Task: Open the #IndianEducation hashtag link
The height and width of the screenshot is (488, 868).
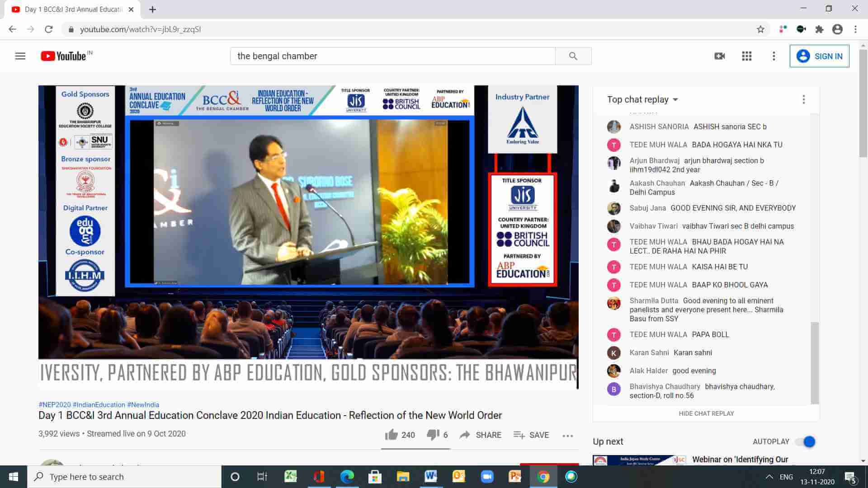Action: point(99,404)
